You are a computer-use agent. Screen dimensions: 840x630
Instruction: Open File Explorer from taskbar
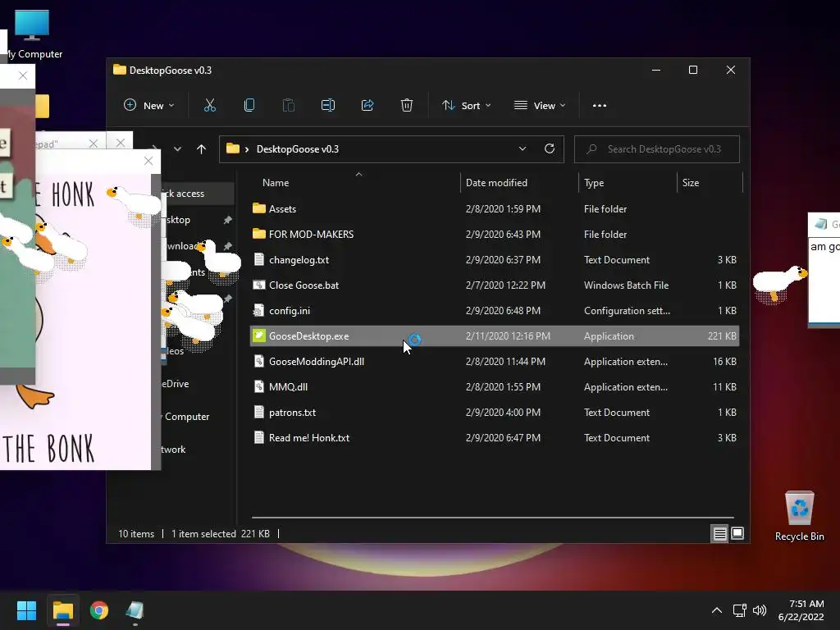62,610
